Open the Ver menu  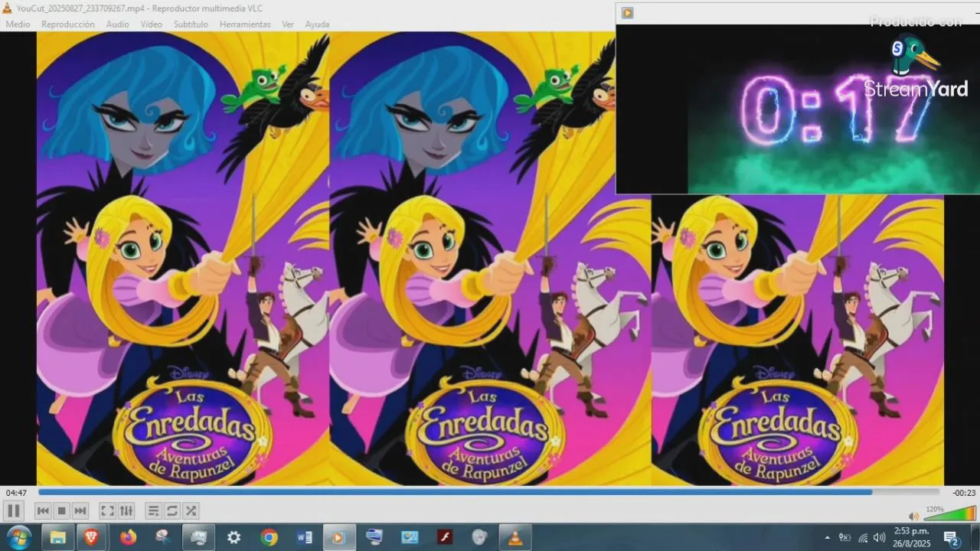tap(288, 24)
